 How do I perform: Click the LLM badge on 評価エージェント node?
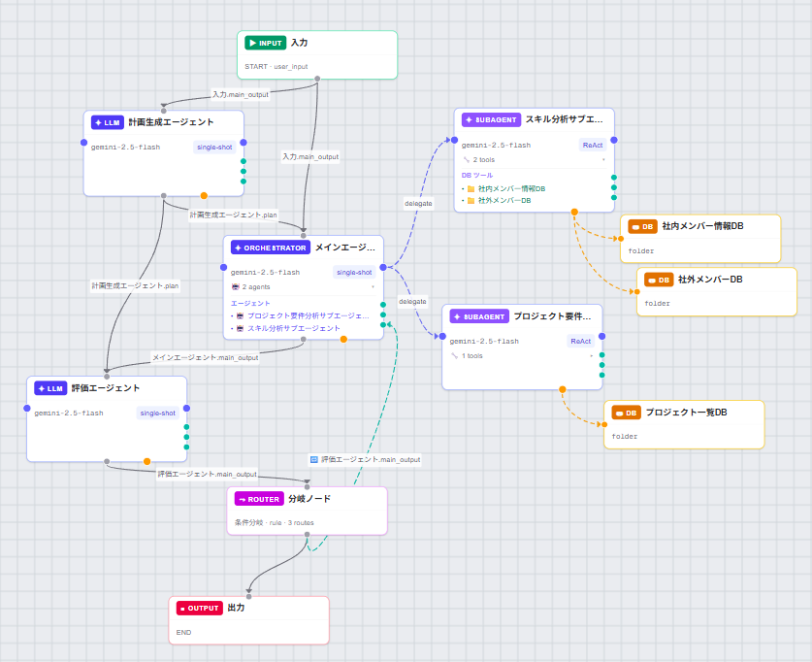tap(50, 388)
